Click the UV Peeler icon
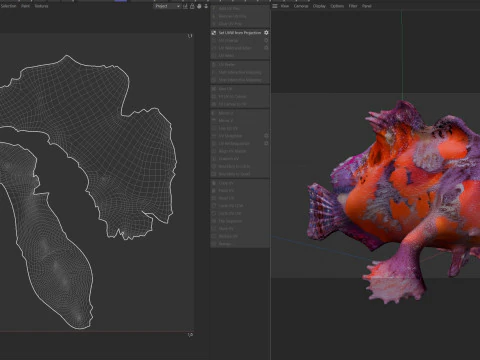480x360 pixels. click(214, 64)
